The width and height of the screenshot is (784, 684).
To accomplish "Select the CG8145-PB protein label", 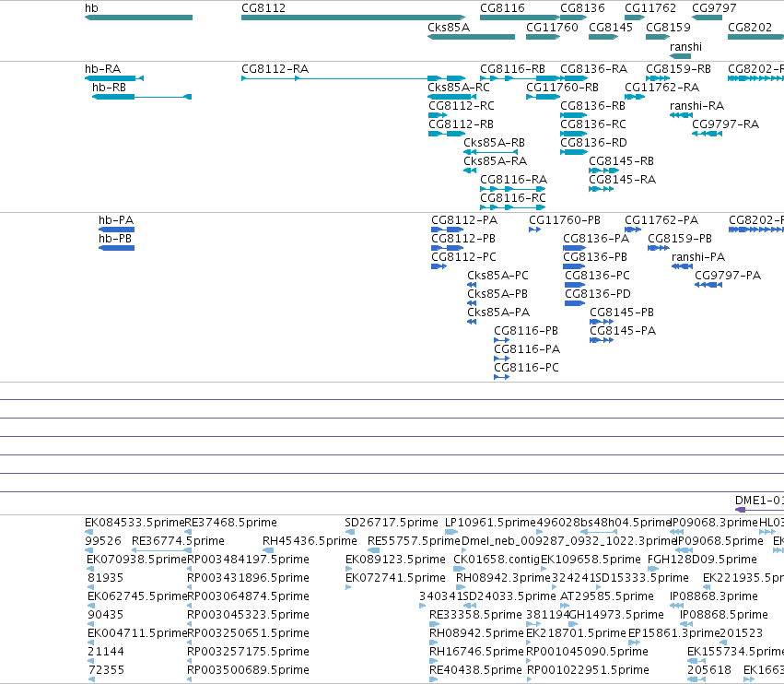I will [x=622, y=313].
